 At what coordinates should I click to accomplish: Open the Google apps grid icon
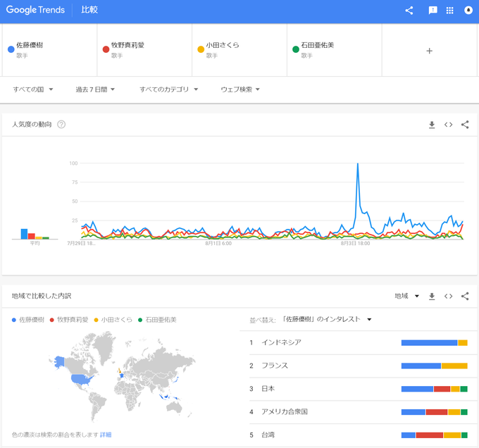coord(449,11)
